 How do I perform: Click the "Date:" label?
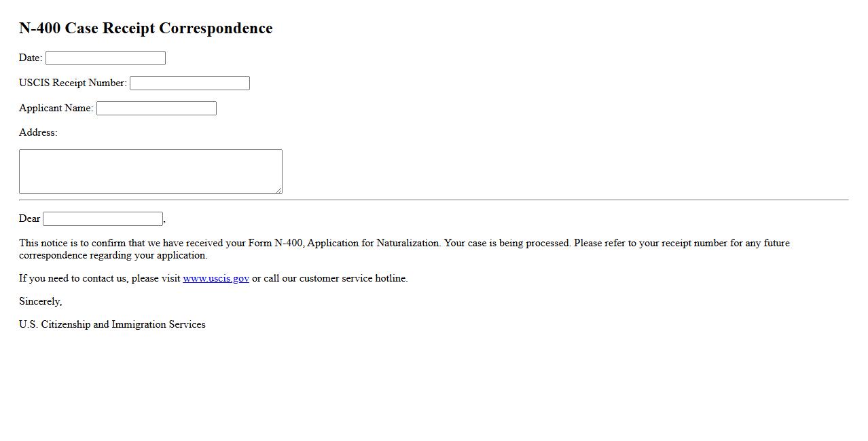click(x=31, y=58)
